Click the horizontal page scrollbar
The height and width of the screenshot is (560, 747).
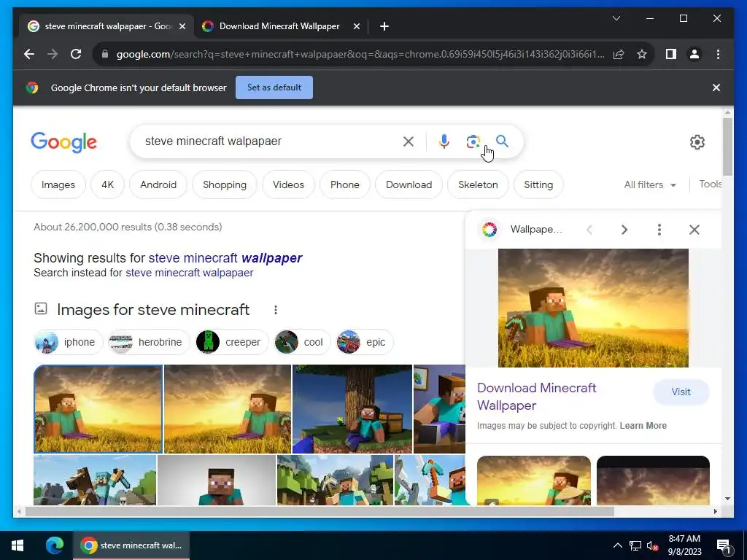coord(320,511)
